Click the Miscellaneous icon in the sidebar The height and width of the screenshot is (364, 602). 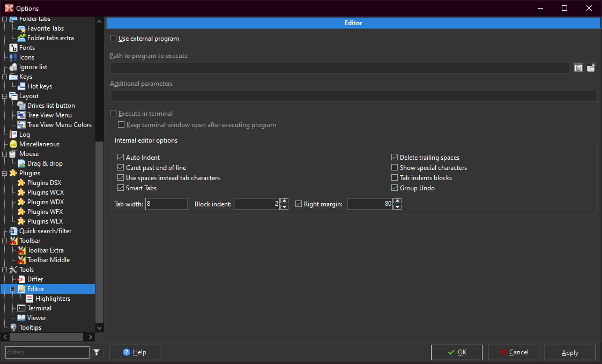click(13, 144)
